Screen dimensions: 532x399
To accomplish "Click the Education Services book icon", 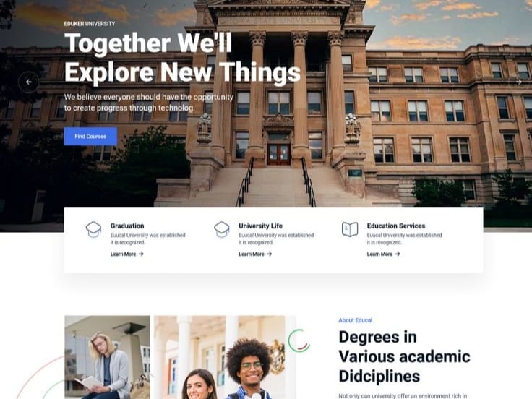I will pyautogui.click(x=350, y=229).
